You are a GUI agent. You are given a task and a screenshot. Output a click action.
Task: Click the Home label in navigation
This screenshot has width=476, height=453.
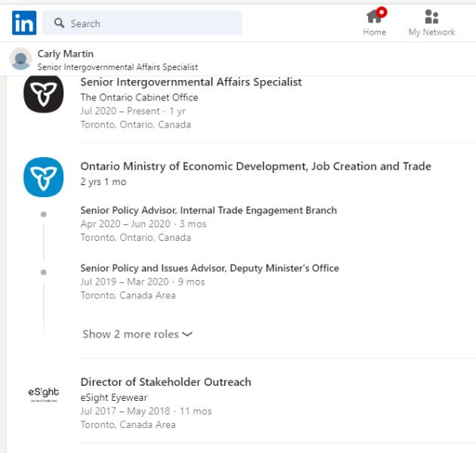(x=374, y=32)
